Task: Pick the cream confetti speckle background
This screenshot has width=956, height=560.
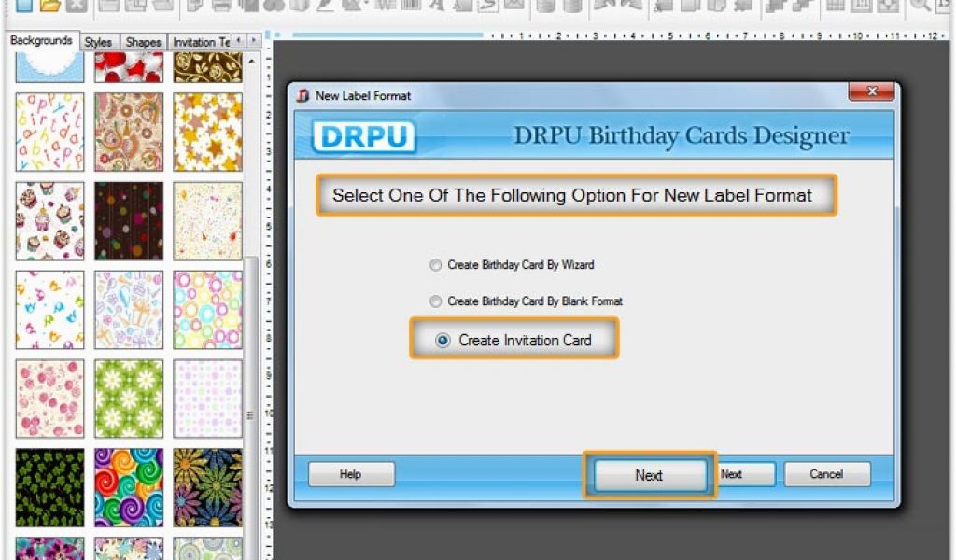Action: 208,221
